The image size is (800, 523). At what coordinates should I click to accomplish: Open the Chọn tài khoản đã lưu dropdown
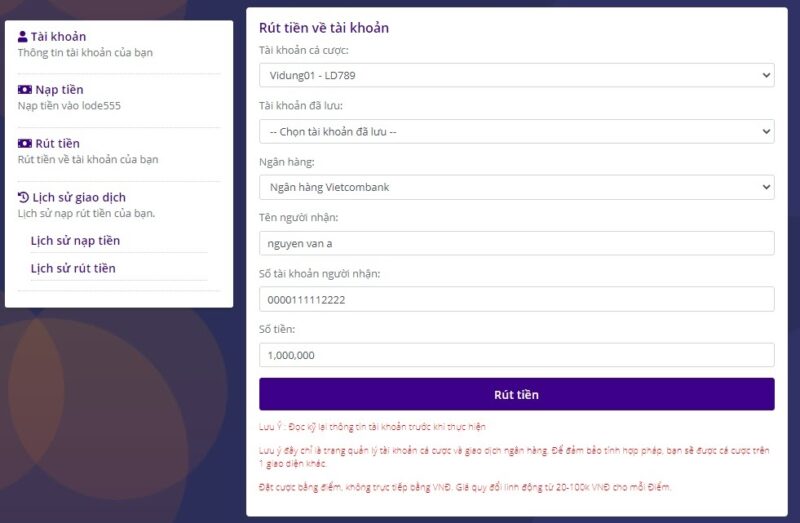(x=515, y=131)
